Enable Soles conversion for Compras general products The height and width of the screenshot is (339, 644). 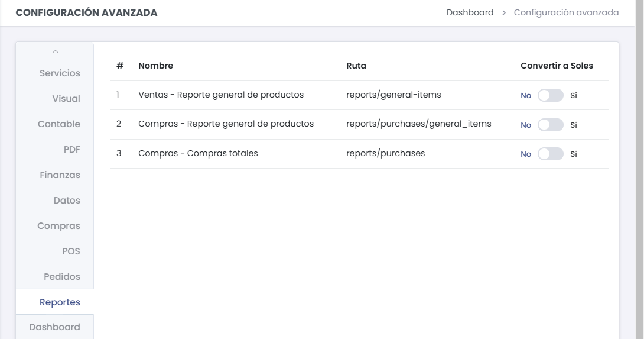pos(551,125)
